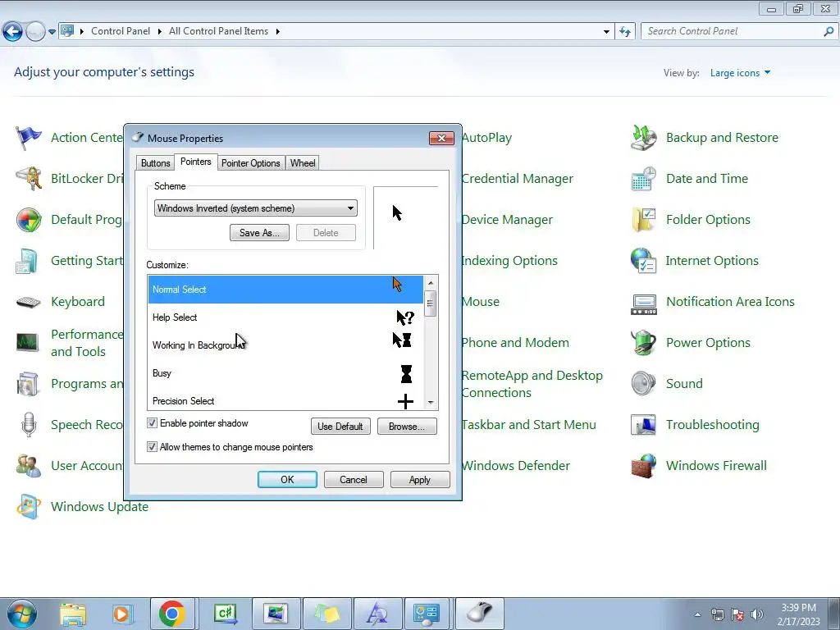Confirm with the OK button
Image resolution: width=840 pixels, height=630 pixels.
point(287,479)
